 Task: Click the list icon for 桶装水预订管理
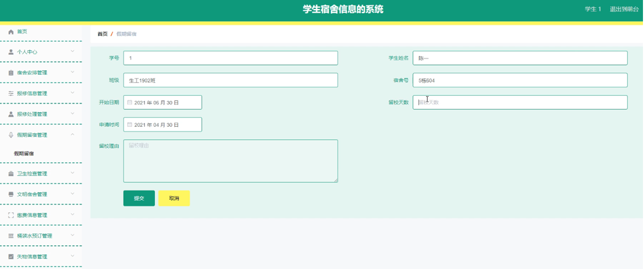click(11, 236)
